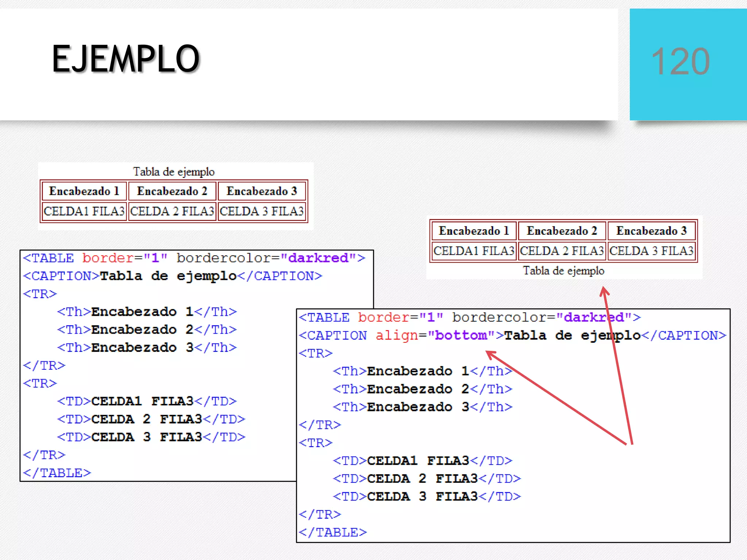The width and height of the screenshot is (747, 560).
Task: Click 'Encabezado 1' header in left table
Action: click(84, 191)
